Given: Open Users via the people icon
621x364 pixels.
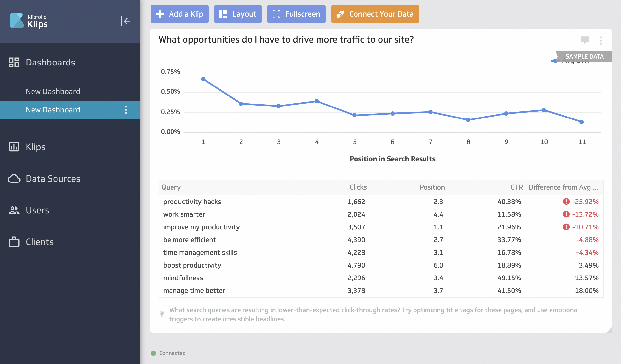Looking at the screenshot, I should pos(14,210).
